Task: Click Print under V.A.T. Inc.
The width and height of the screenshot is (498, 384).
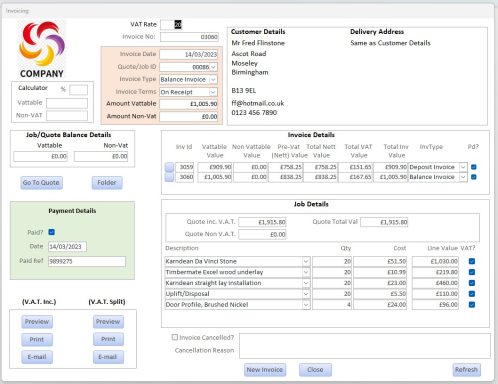Action: (37, 339)
